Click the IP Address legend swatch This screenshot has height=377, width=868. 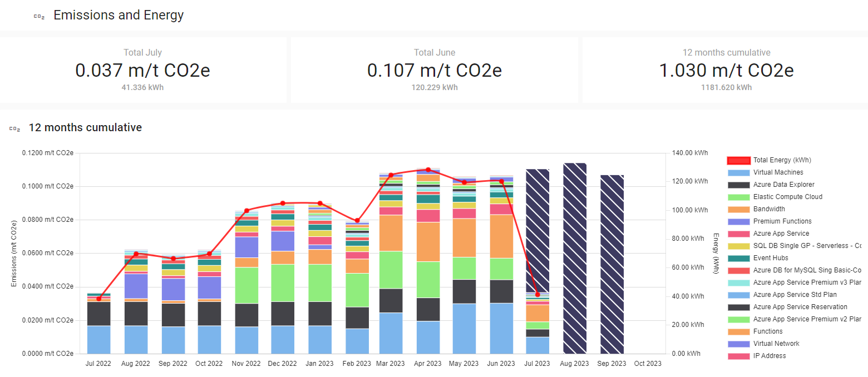[738, 356]
